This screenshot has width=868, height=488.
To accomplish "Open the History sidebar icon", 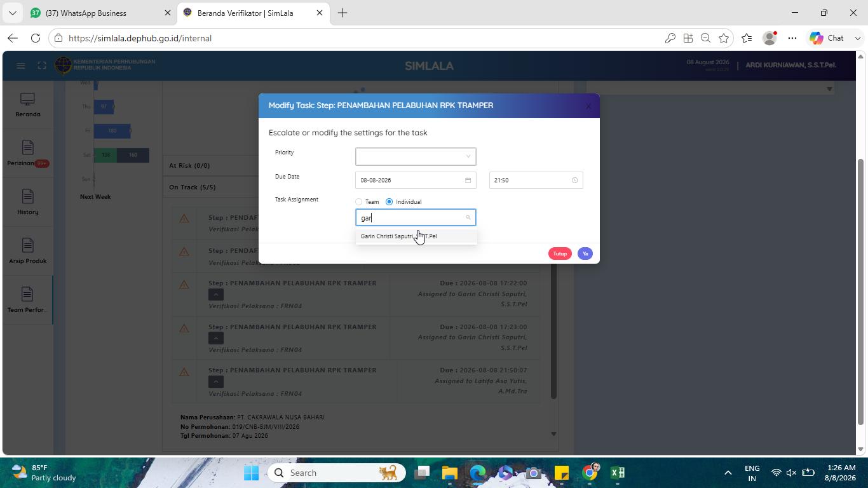I will (27, 202).
